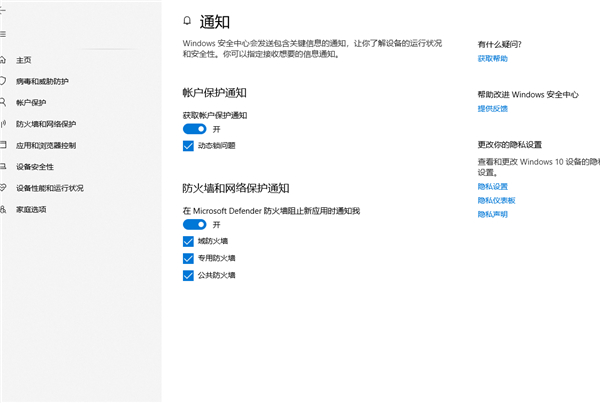Viewport: 600px width, 403px height.
Task: Open the 隐私仪表板 link
Action: [x=496, y=200]
